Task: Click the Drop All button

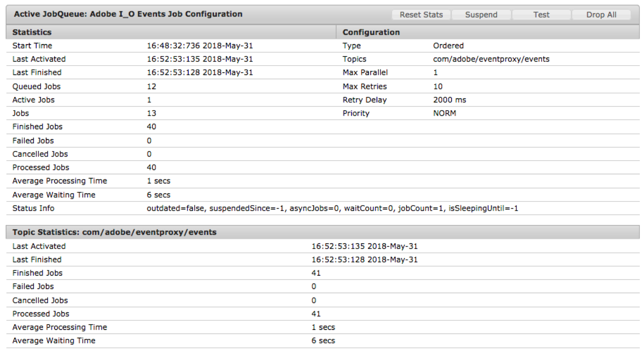Action: click(x=601, y=15)
